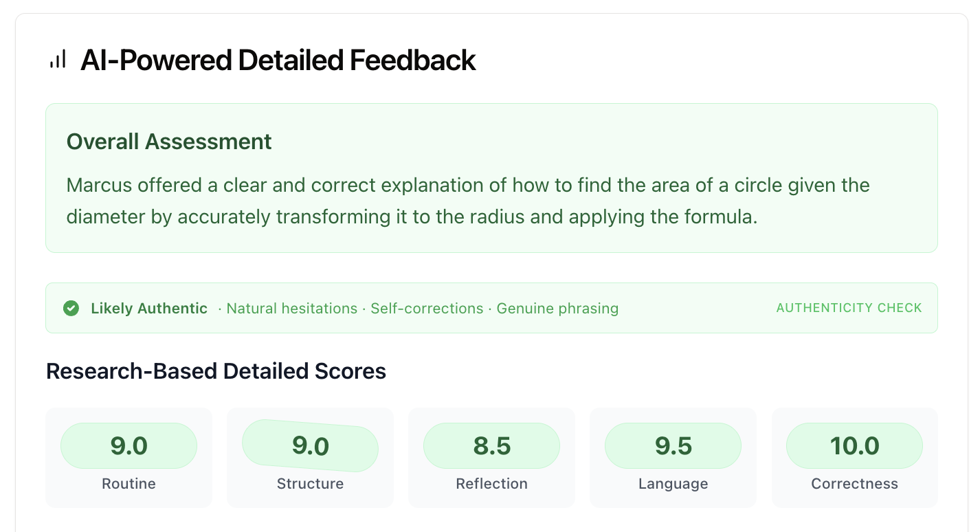Click the AI-Powered Detailed Feedback heading
Viewport: 980px width, 532px height.
(x=278, y=60)
